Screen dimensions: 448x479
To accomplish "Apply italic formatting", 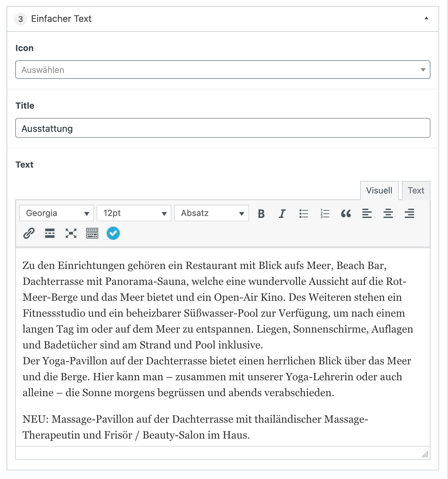I will [x=282, y=214].
